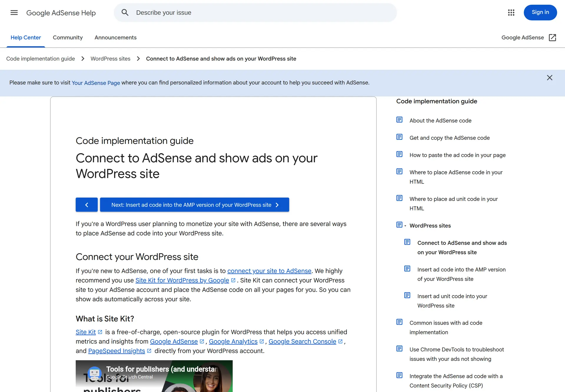Click the search magnifier icon
This screenshot has width=565, height=392.
tap(125, 13)
